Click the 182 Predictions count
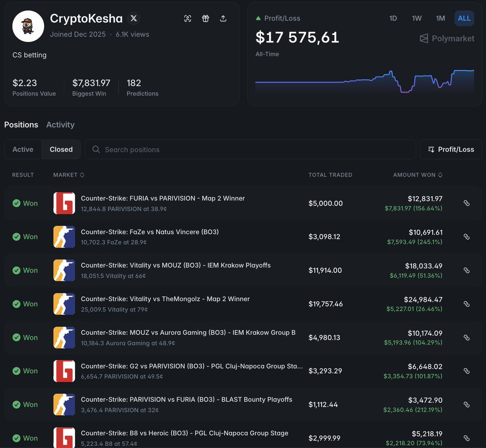 click(134, 83)
